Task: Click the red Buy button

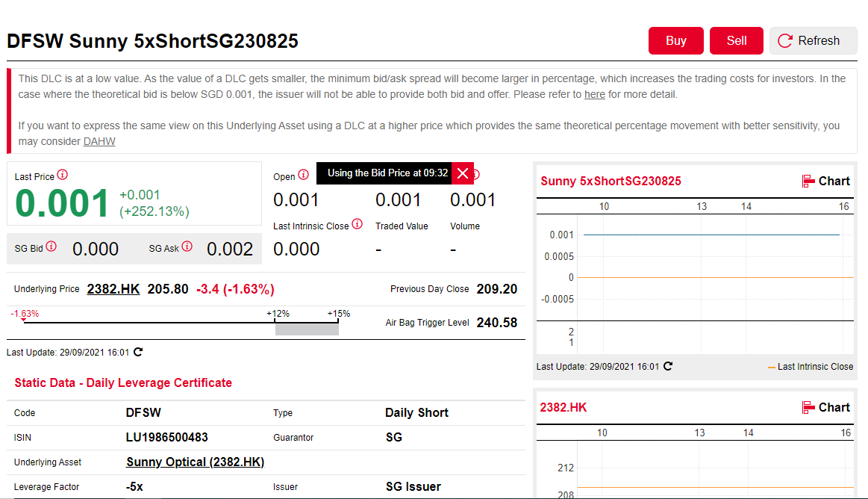Action: pos(675,40)
